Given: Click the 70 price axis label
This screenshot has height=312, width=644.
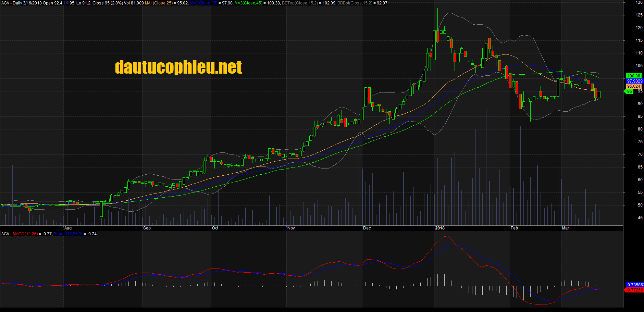Looking at the screenshot, I should [x=640, y=154].
